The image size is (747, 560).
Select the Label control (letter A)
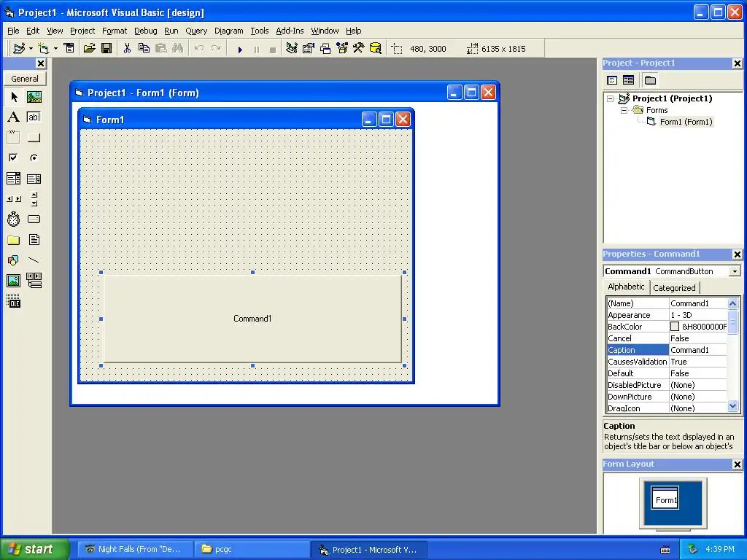14,117
